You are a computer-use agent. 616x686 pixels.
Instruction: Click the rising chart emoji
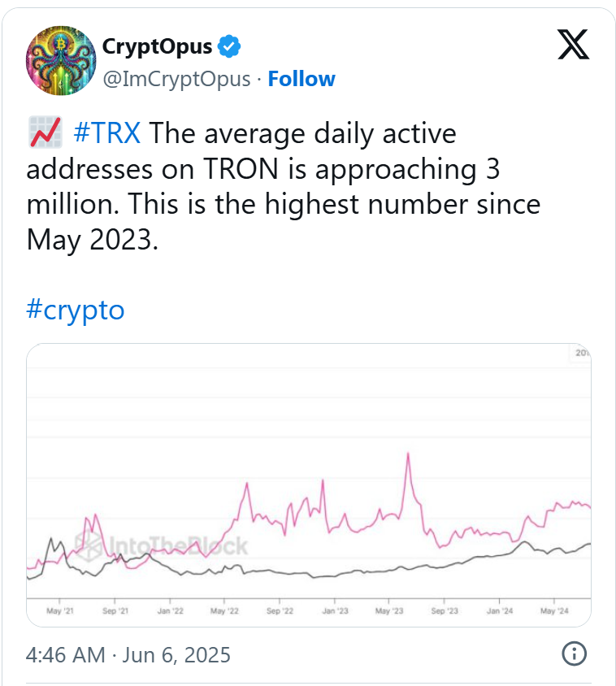point(46,132)
